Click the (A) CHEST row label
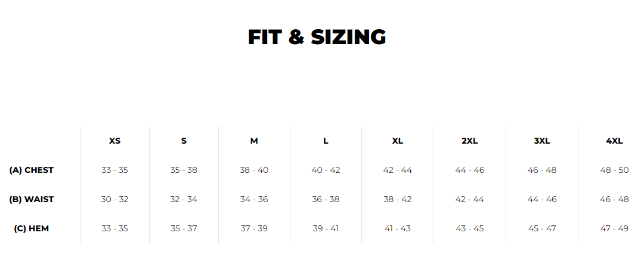This screenshot has height=276, width=644. pyautogui.click(x=32, y=170)
